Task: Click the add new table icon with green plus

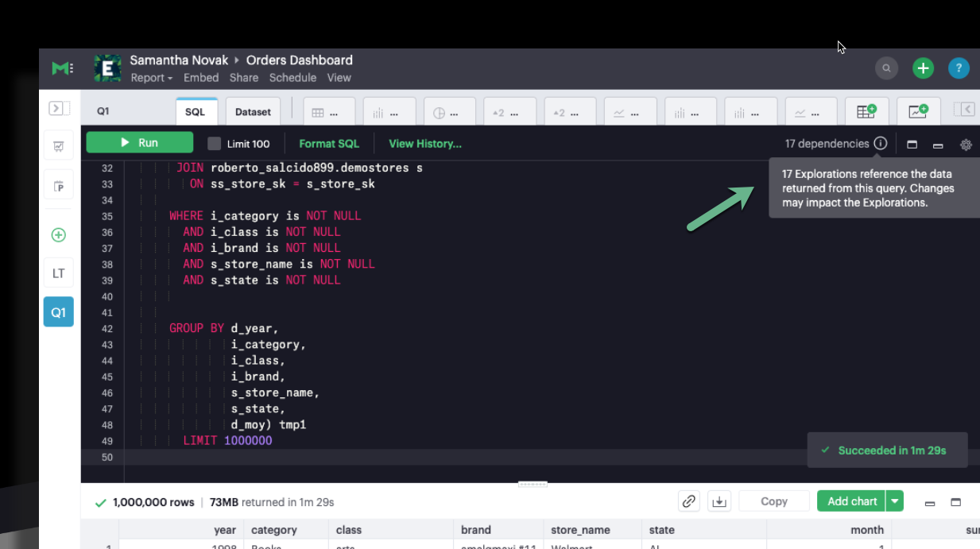Action: 867,111
